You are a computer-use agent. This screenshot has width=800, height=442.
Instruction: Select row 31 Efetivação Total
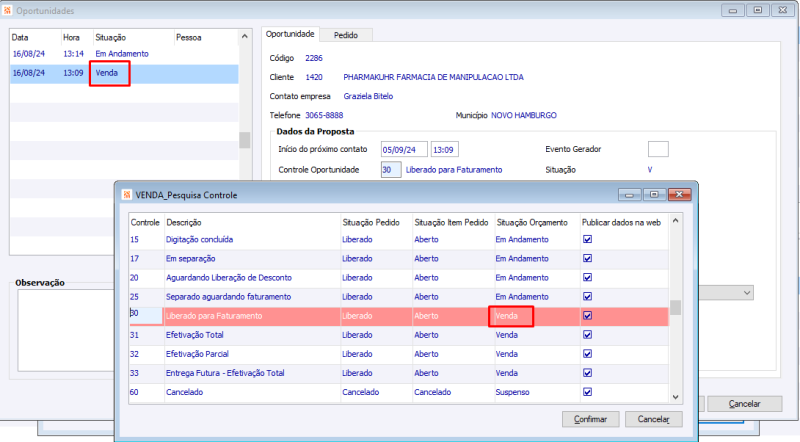(398, 335)
